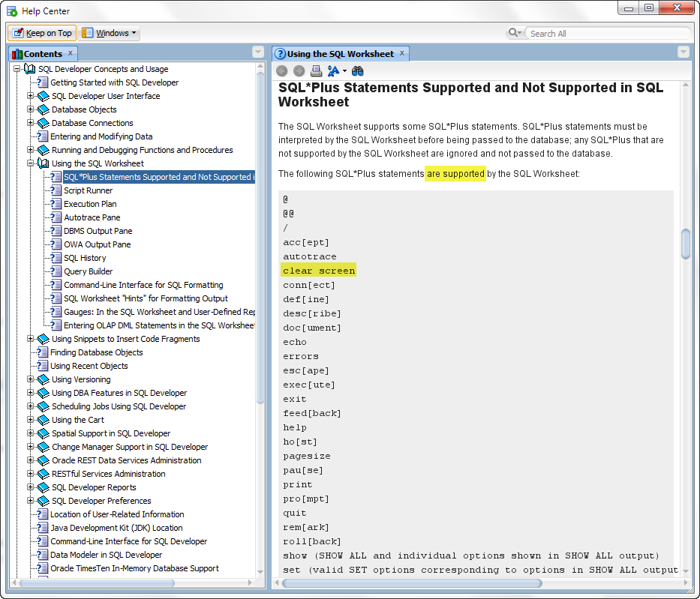
Task: Click the question mark icon on the active tab
Action: [x=281, y=53]
